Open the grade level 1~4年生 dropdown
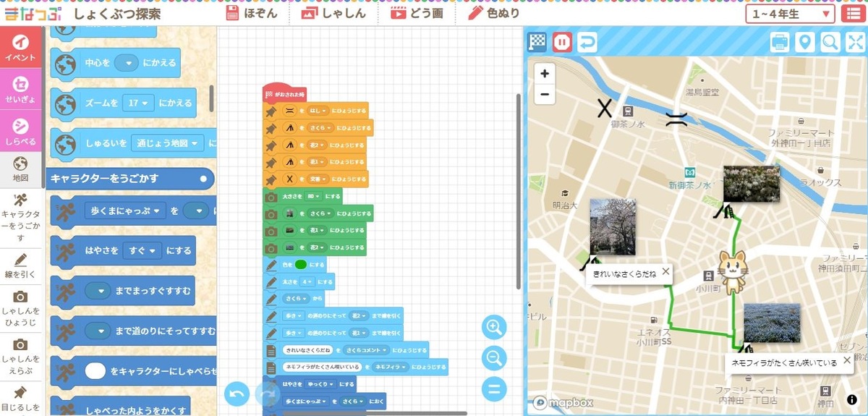Viewport: 868px width, 416px height. tap(791, 14)
